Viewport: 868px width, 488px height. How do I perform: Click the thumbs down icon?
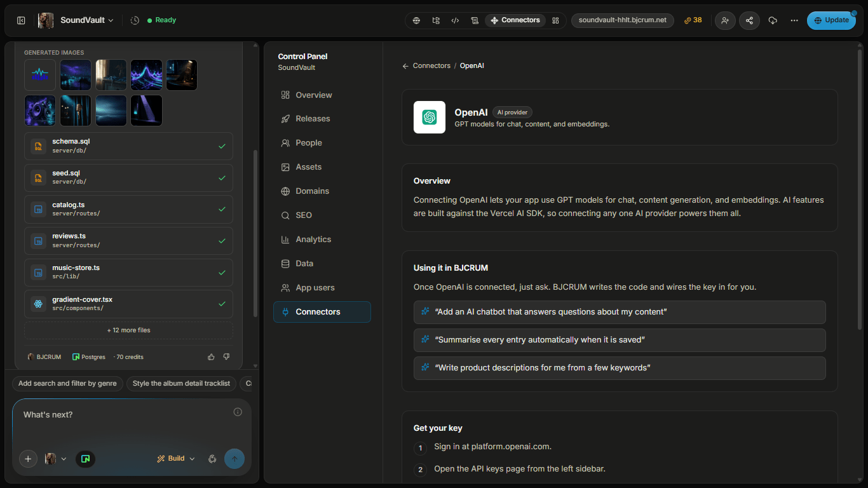[x=226, y=357]
